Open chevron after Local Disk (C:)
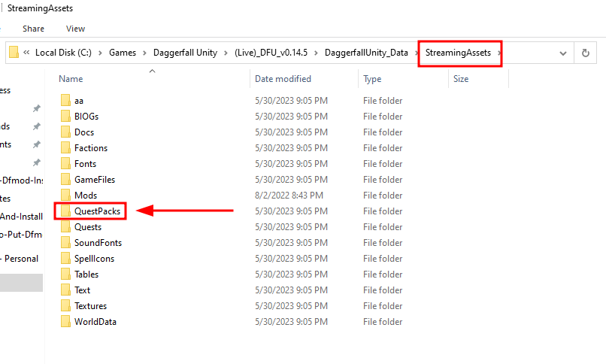Image resolution: width=606 pixels, height=364 pixels. pyautogui.click(x=100, y=53)
